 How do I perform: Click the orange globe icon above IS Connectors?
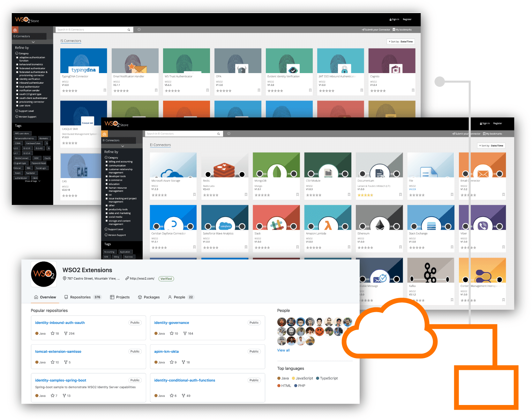coord(15,30)
